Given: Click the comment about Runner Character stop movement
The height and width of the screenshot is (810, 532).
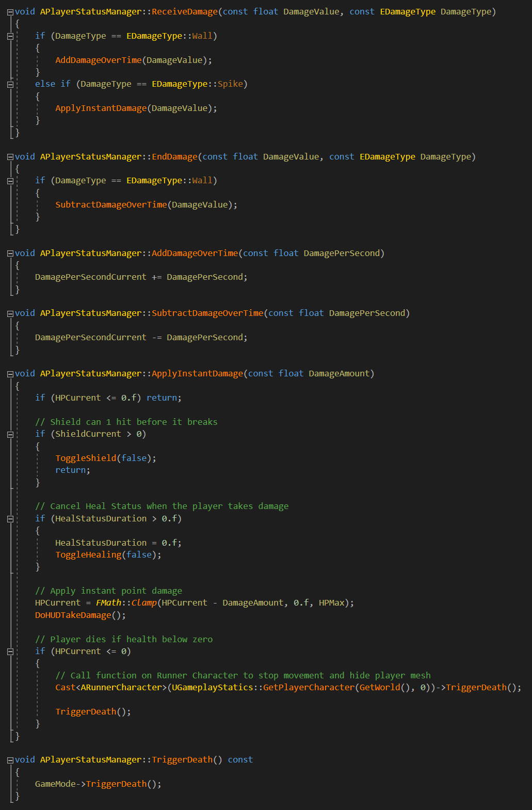Looking at the screenshot, I should click(243, 676).
